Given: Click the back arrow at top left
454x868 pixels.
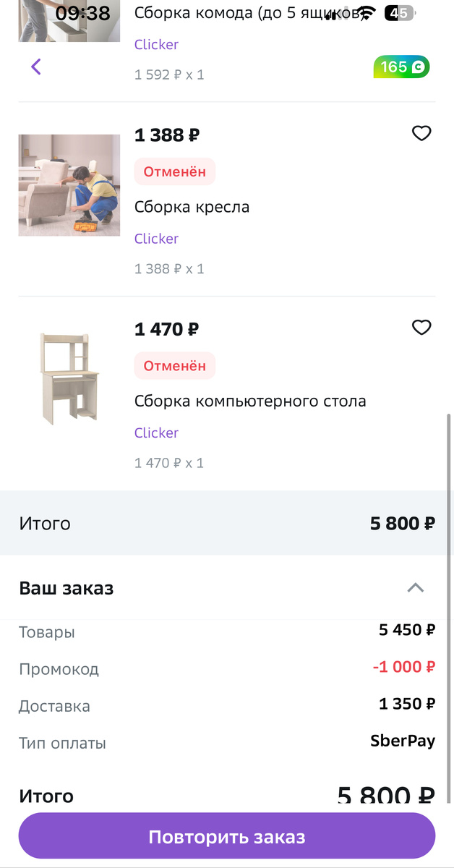Looking at the screenshot, I should pyautogui.click(x=35, y=66).
